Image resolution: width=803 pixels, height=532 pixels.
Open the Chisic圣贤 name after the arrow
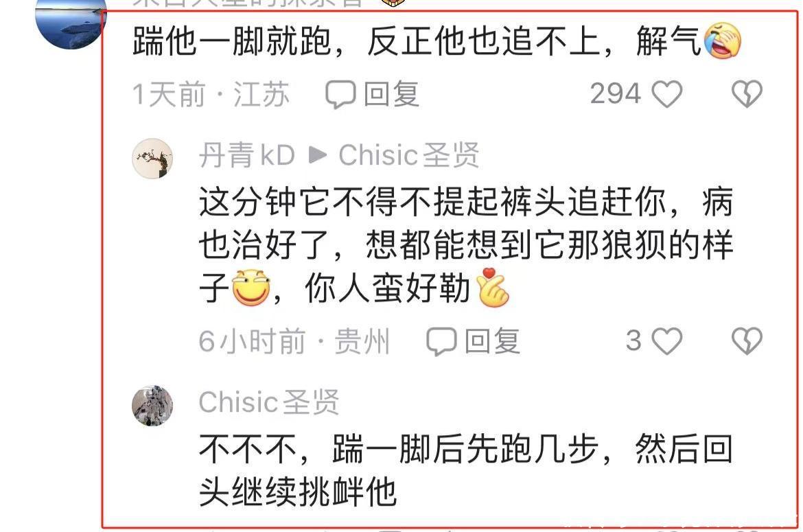click(409, 155)
